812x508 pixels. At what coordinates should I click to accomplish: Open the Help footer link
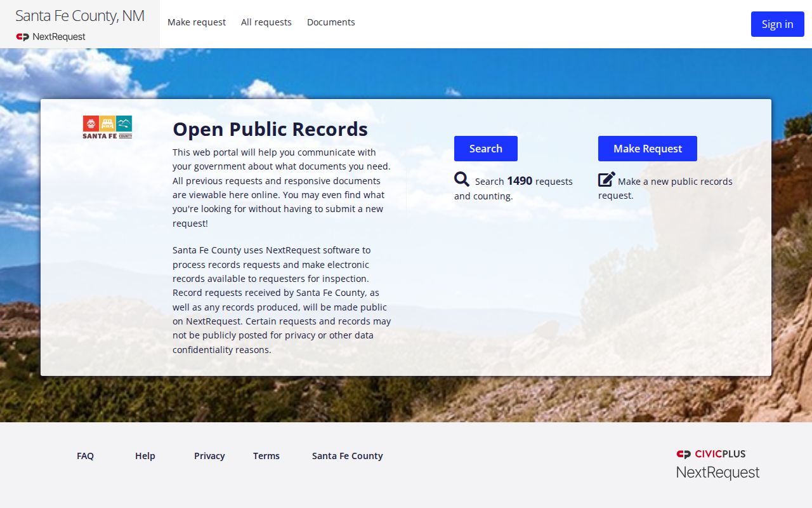click(x=145, y=456)
